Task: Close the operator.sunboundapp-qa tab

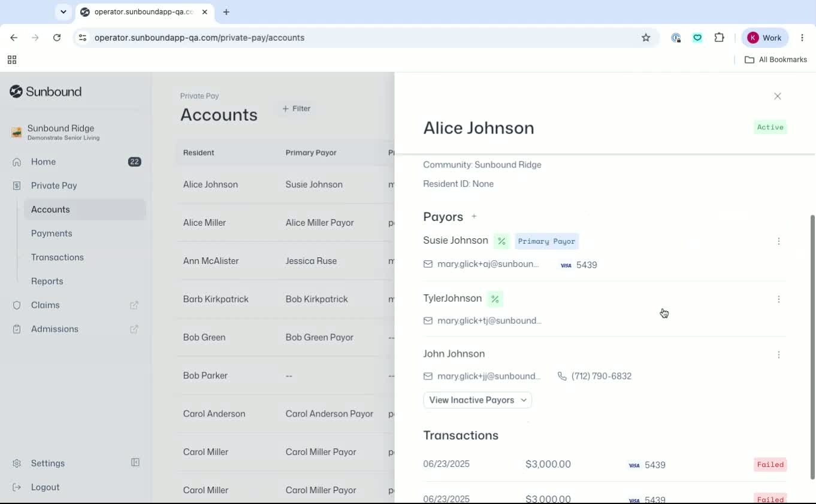Action: coord(205,12)
